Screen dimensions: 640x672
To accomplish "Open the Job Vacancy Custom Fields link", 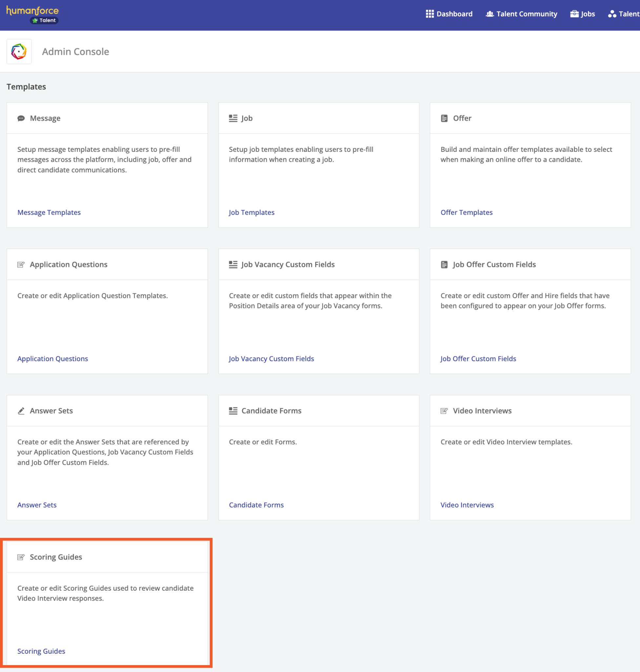I will coord(272,359).
